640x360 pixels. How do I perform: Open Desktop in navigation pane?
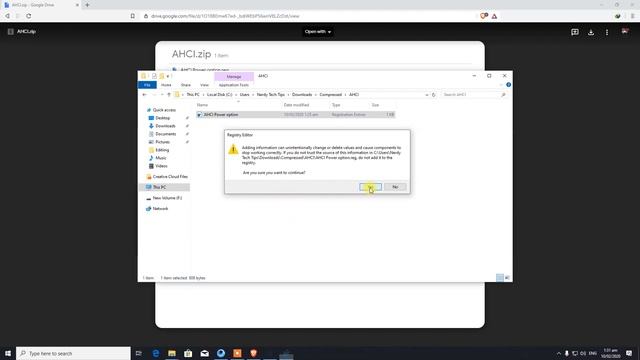point(162,118)
